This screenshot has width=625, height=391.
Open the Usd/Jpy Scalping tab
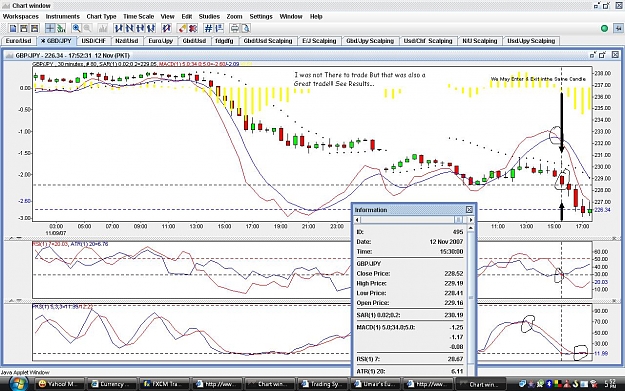pos(531,41)
